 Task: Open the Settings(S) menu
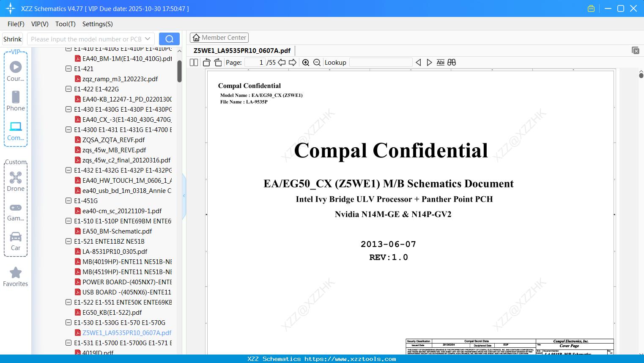[x=98, y=24]
